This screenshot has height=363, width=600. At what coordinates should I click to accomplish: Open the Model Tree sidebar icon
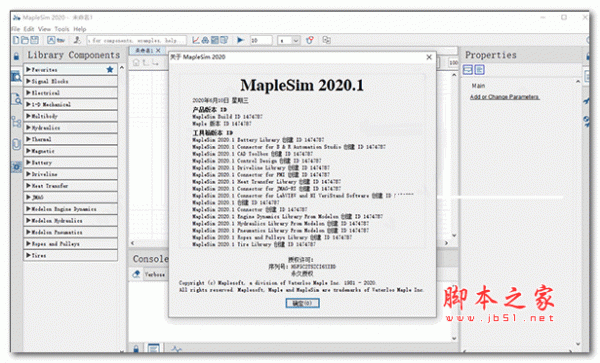click(x=16, y=122)
